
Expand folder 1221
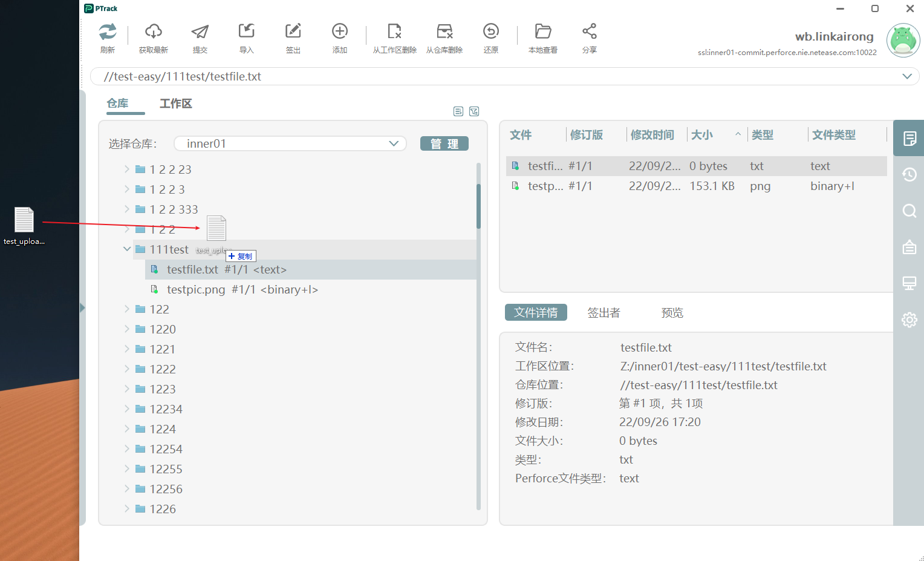[127, 349]
